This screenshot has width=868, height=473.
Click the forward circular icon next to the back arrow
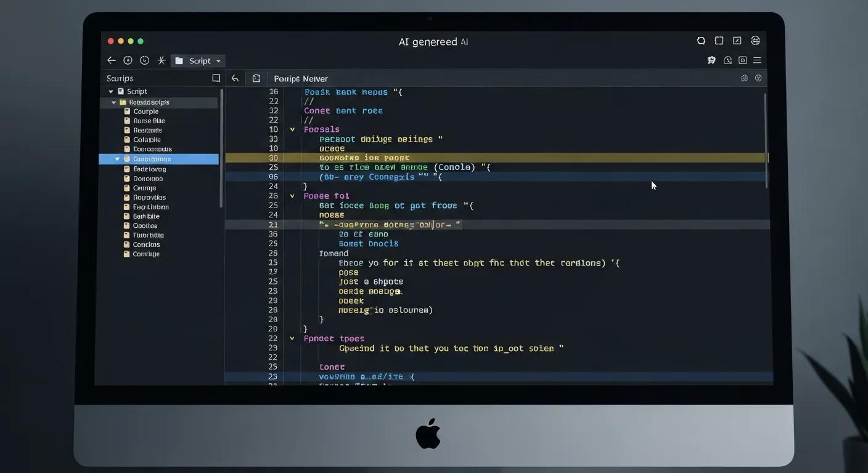[128, 60]
